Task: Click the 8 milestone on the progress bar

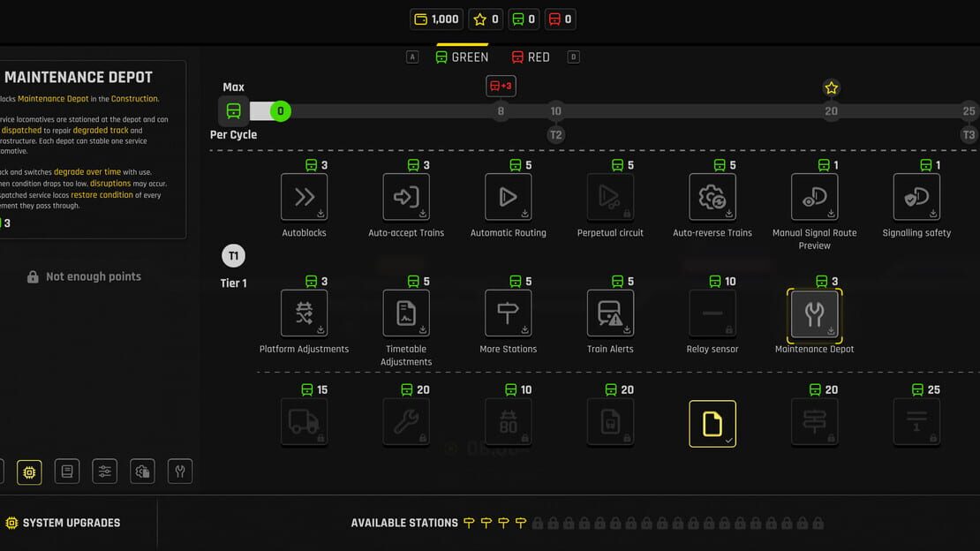Action: point(501,111)
